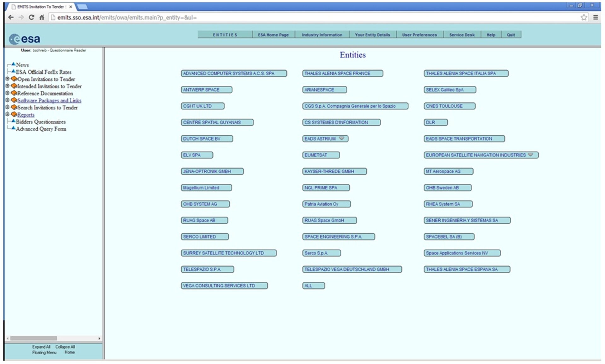605x364 pixels.
Task: Open EADS ASTRIUM dropdown arrow
Action: coord(342,138)
